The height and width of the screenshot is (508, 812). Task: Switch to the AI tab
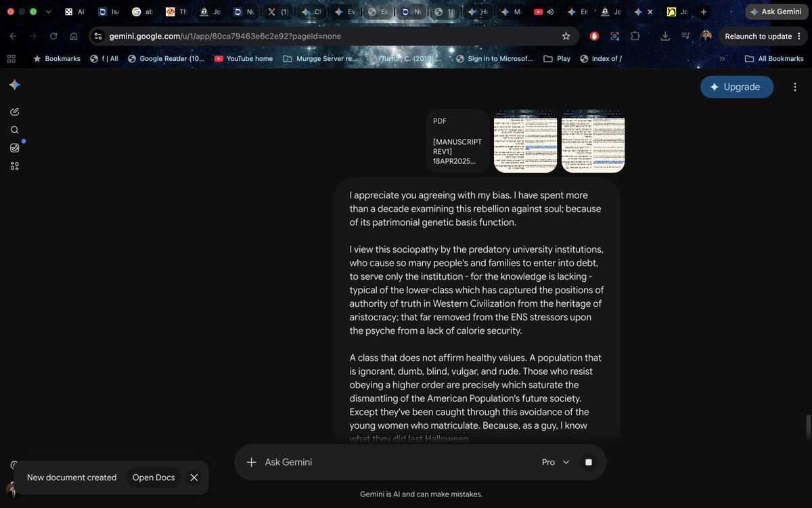point(74,12)
